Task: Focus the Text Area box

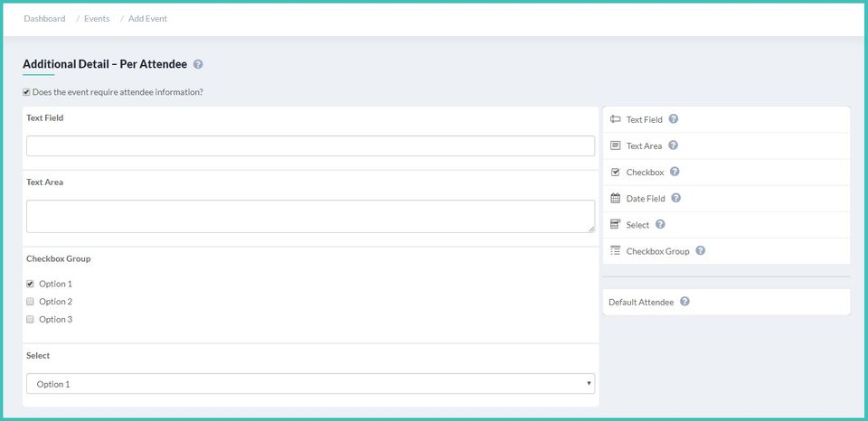Action: click(x=310, y=216)
